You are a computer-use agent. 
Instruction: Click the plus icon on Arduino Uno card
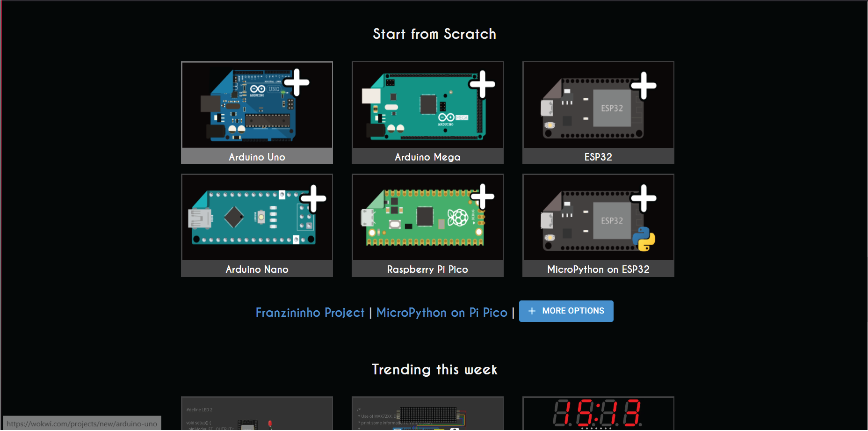tap(297, 82)
